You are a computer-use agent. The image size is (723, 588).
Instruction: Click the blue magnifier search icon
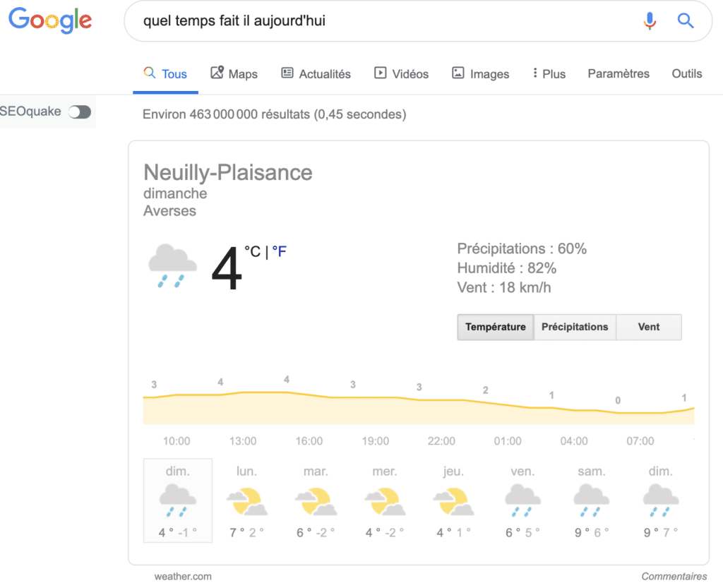point(686,20)
